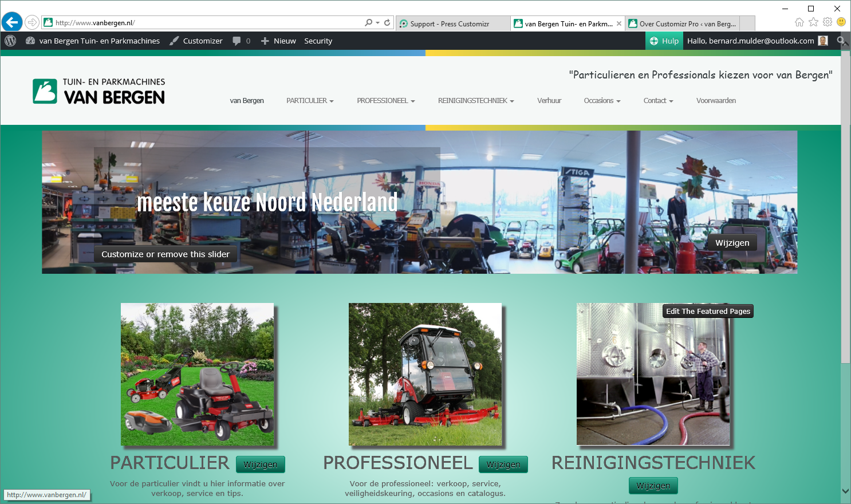The width and height of the screenshot is (851, 504).
Task: Switch to Support - Press Customizr tab
Action: pos(450,23)
